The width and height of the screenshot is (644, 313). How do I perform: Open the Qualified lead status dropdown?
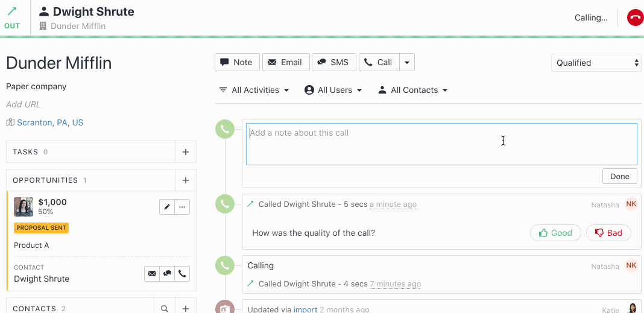pos(596,63)
